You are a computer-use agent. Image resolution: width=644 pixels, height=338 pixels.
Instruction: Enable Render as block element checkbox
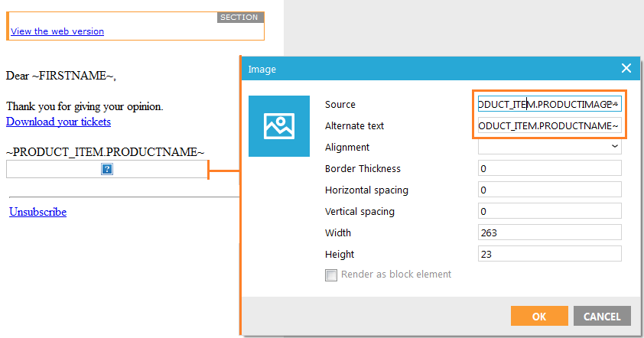tap(331, 275)
